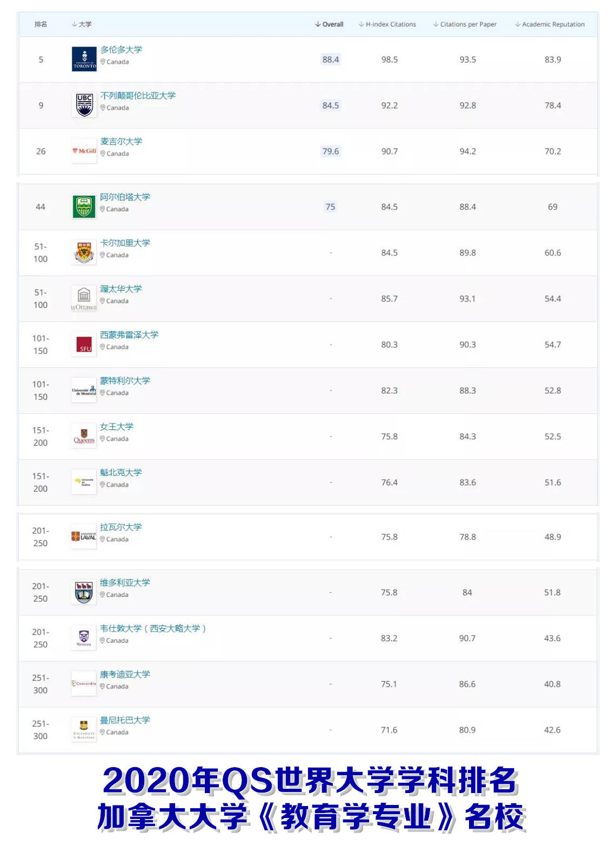
Task: Open the 曼尼托巴大学 link
Action: point(125,720)
